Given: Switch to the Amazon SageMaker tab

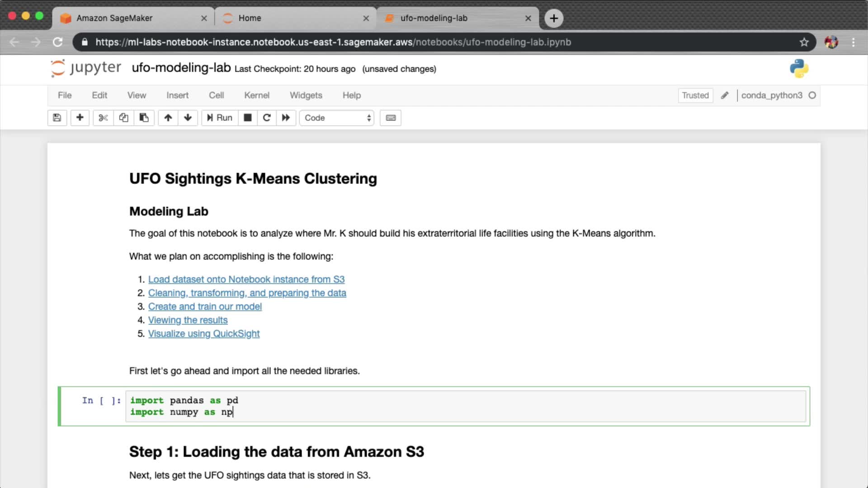Looking at the screenshot, I should [114, 18].
